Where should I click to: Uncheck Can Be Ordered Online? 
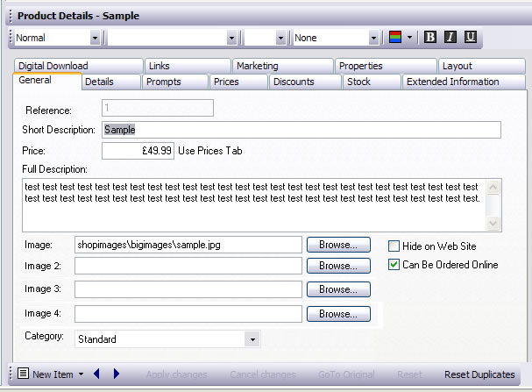pos(394,265)
